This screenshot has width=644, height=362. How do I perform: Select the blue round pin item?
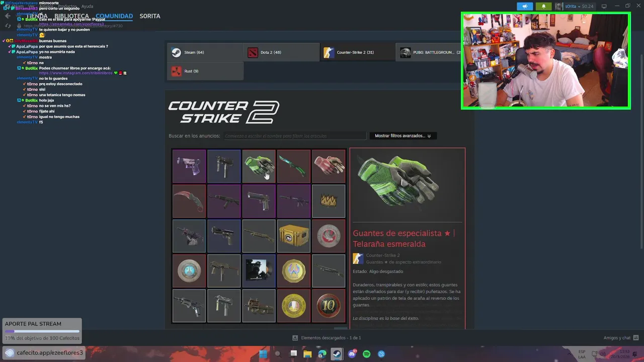189,271
